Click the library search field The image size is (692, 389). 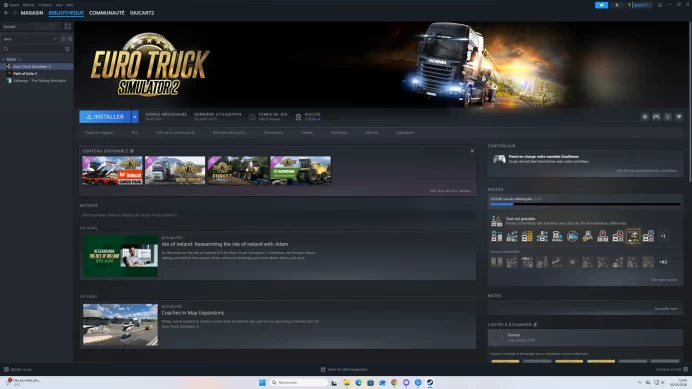coord(33,49)
